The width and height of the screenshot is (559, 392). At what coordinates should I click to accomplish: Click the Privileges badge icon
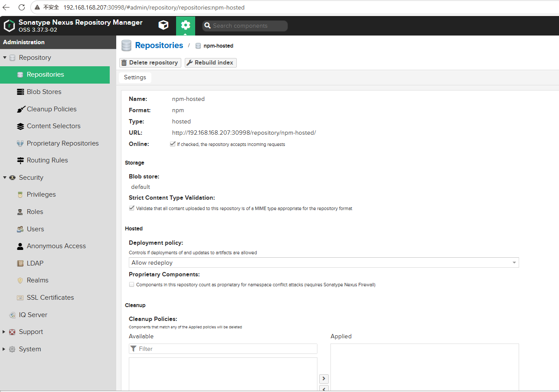(20, 194)
